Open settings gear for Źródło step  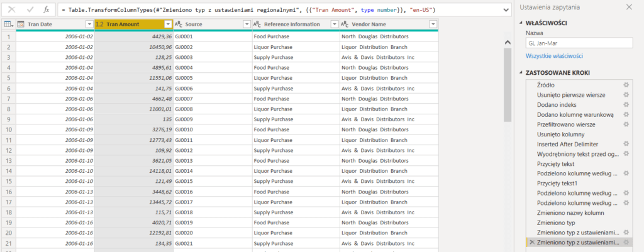626,85
